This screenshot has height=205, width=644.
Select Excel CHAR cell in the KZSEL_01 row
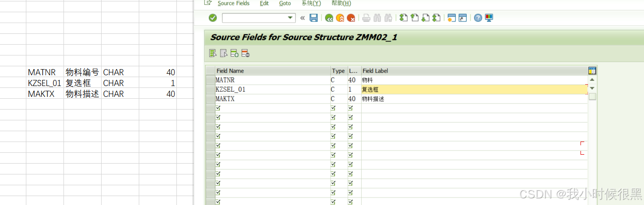tap(120, 83)
